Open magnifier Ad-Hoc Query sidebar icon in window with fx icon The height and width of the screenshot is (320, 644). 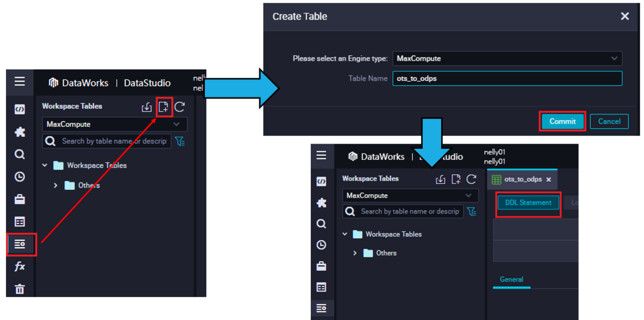20,154
